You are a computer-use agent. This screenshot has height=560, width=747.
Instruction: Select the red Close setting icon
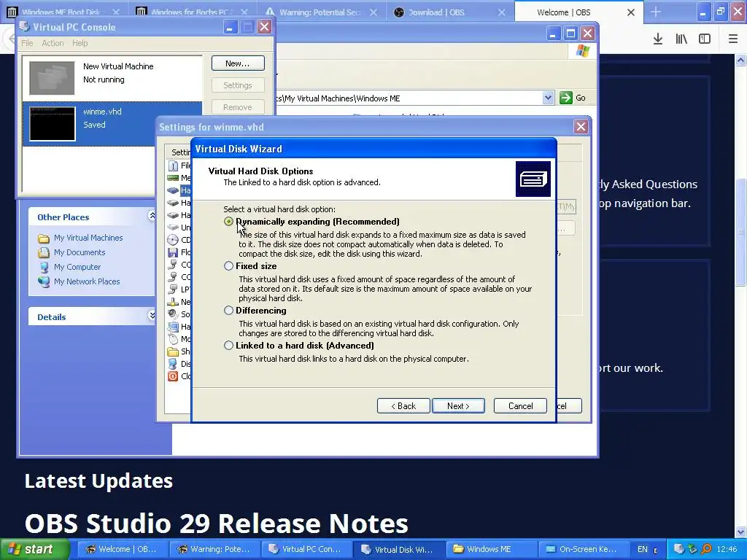click(173, 376)
